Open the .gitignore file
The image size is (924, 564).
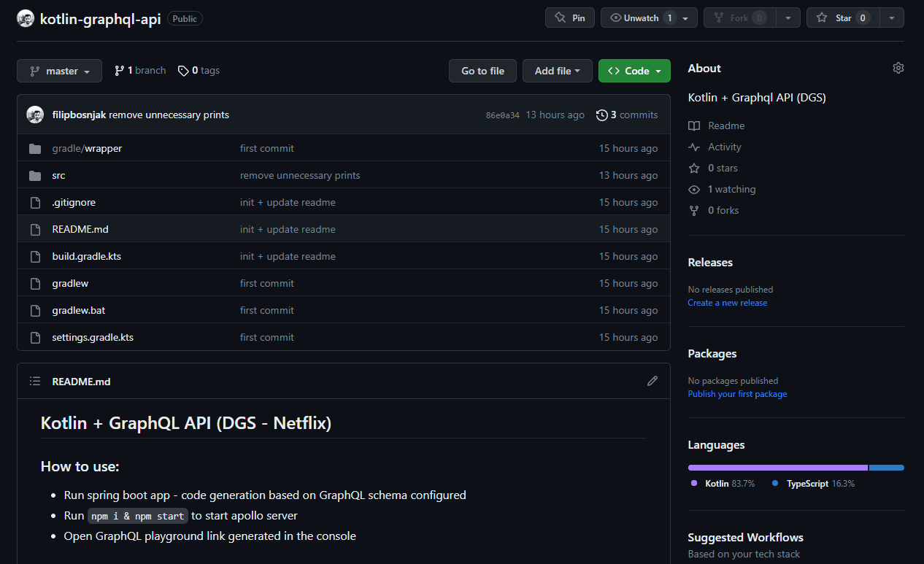tap(74, 202)
